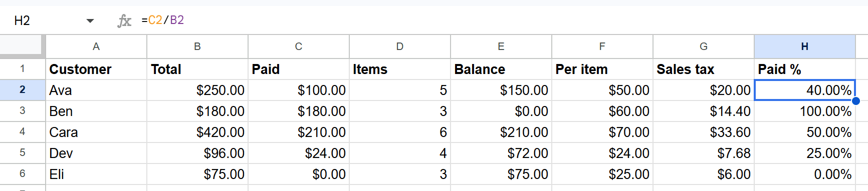The height and width of the screenshot is (191, 868).
Task: Click the blue fill handle on H2
Action: (856, 101)
